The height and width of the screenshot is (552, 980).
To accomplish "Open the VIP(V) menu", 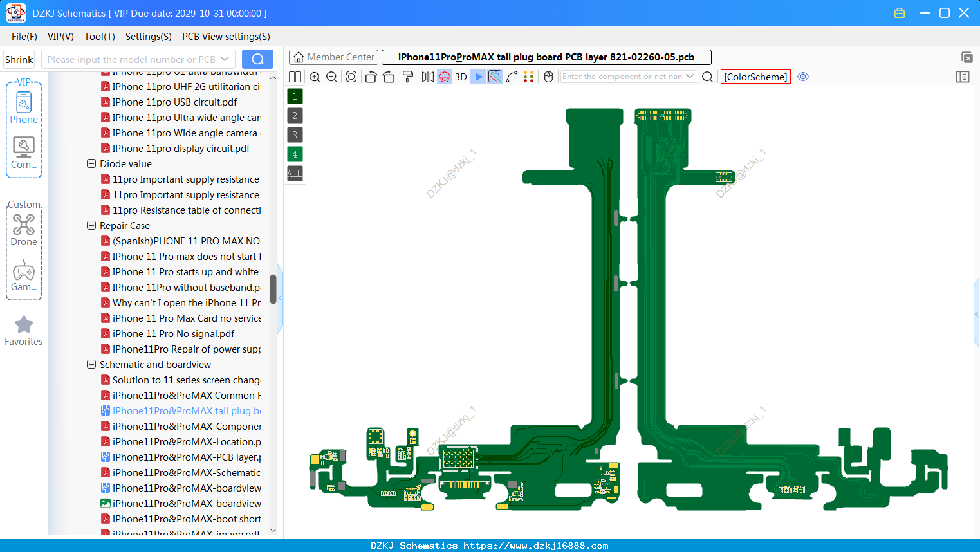I will [60, 37].
